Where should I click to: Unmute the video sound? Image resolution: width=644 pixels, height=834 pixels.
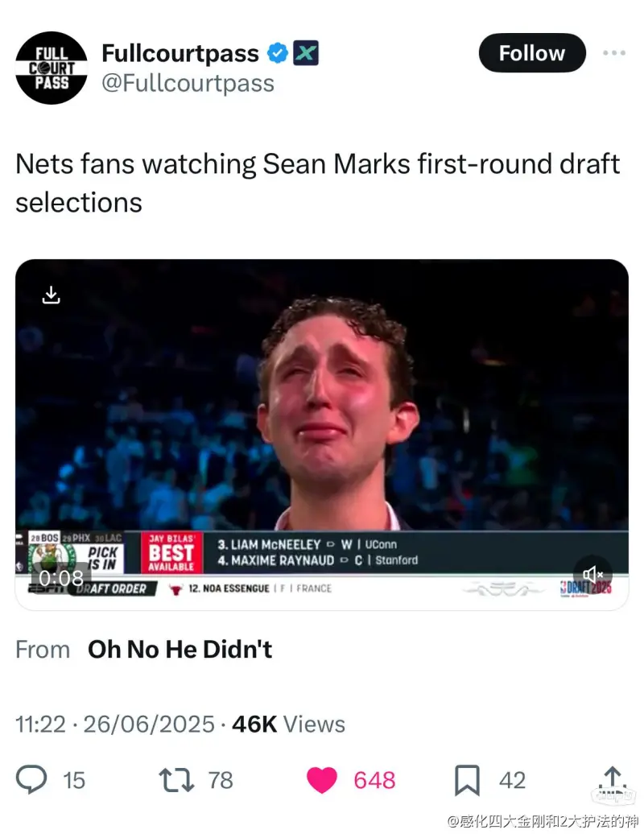click(x=593, y=574)
